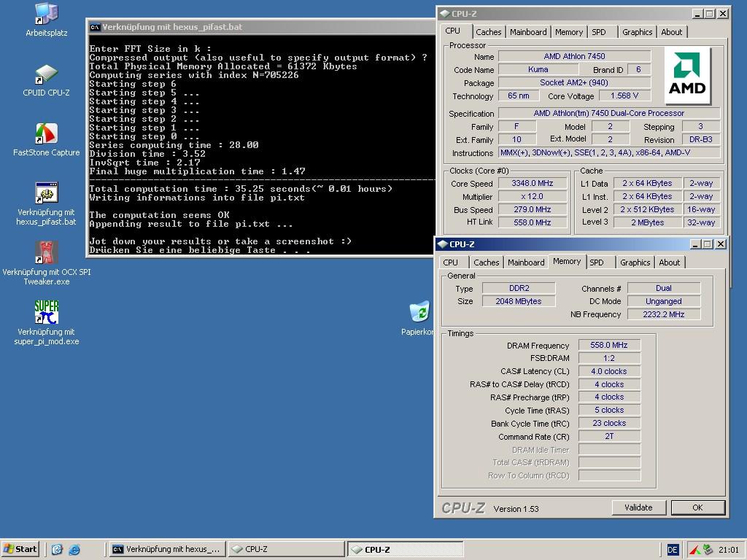The height and width of the screenshot is (560, 747).
Task: Click the lower CPU-Z window title icon
Action: (x=443, y=244)
